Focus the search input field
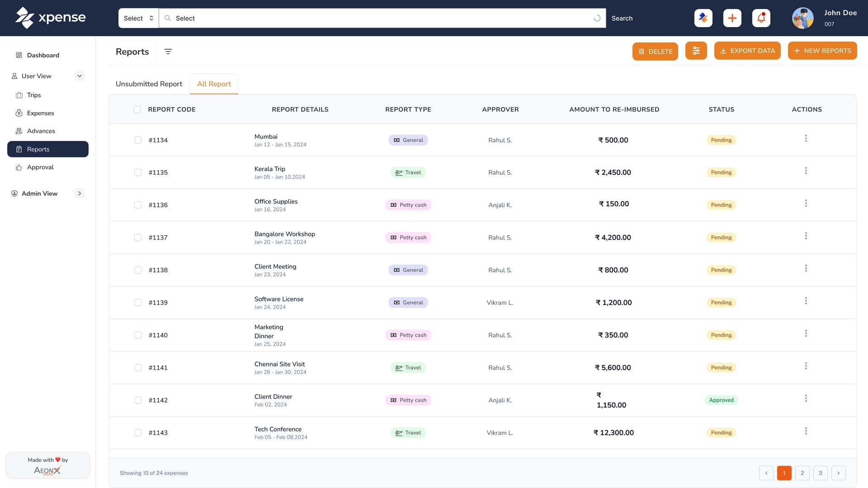Image resolution: width=868 pixels, height=488 pixels. point(382,18)
